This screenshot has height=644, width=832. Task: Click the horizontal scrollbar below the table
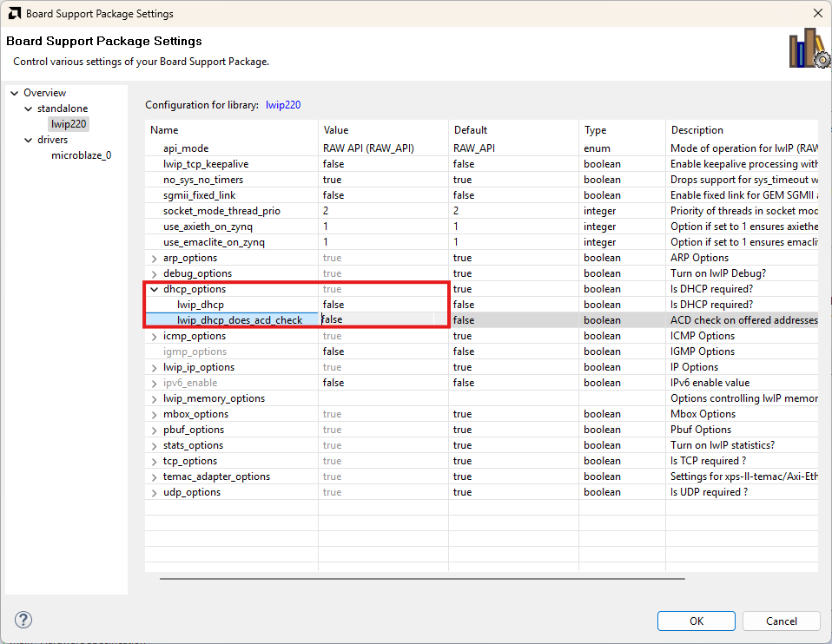[x=421, y=578]
